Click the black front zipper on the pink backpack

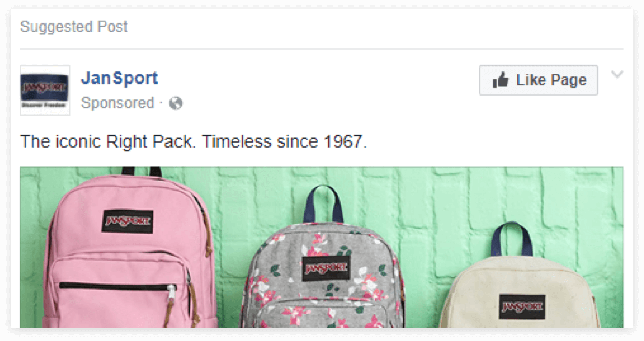(x=117, y=287)
